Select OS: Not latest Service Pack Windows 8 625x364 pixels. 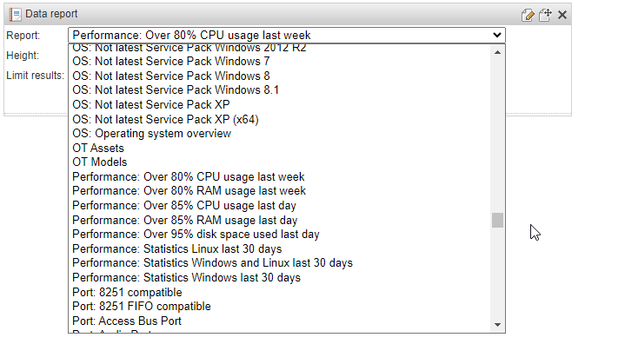280,76
